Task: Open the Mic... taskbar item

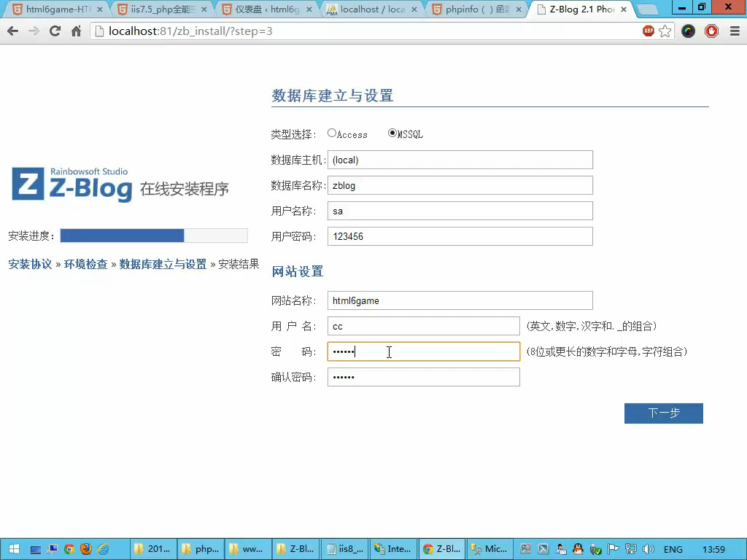Action: 489,549
